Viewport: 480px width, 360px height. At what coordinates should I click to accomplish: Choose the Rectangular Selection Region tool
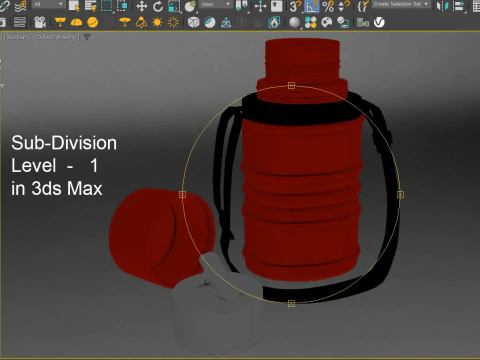tap(106, 6)
